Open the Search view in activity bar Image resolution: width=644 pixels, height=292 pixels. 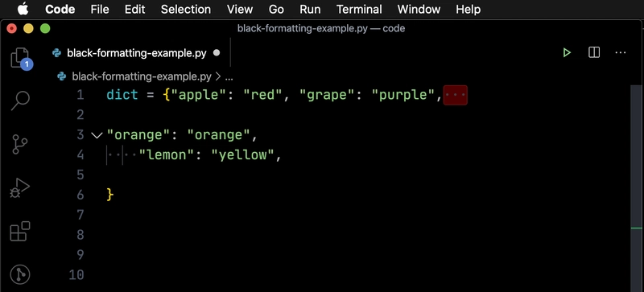20,101
